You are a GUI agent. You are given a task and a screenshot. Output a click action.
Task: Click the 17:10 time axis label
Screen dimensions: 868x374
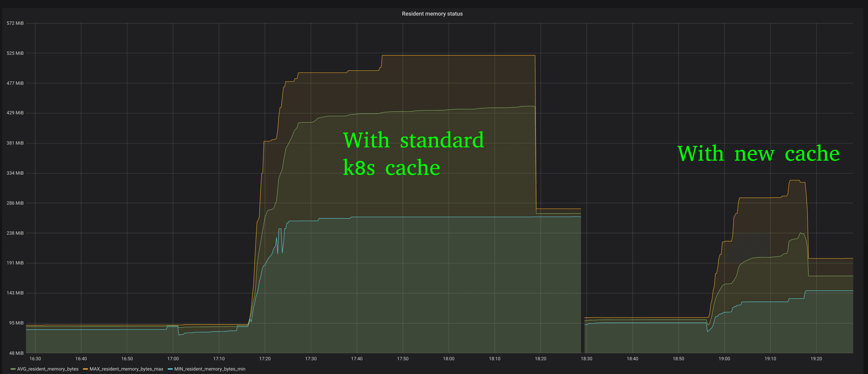click(219, 359)
